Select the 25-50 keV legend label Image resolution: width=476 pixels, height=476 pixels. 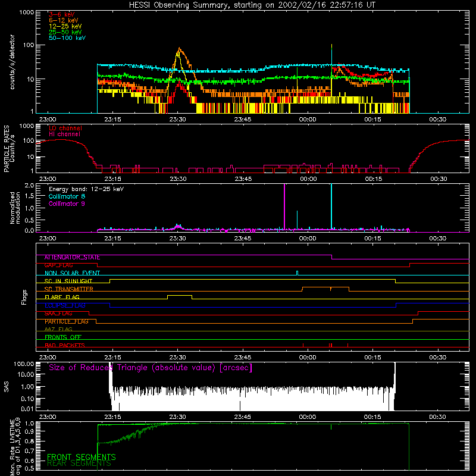coord(65,32)
